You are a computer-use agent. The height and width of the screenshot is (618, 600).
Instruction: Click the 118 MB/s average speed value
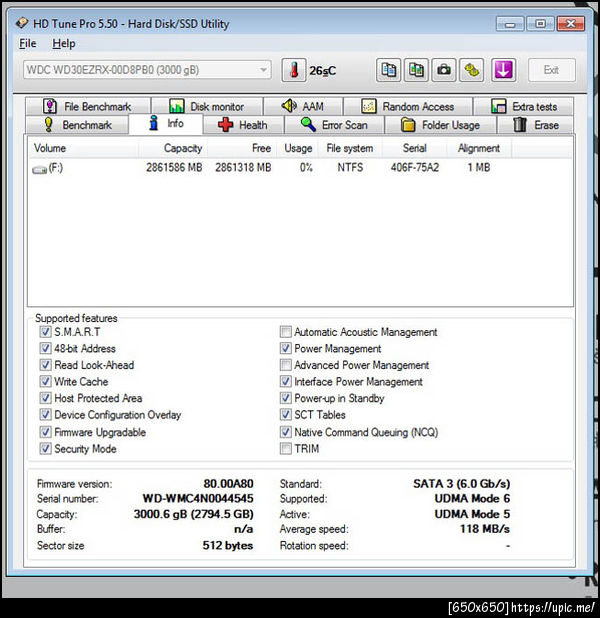[x=485, y=529]
